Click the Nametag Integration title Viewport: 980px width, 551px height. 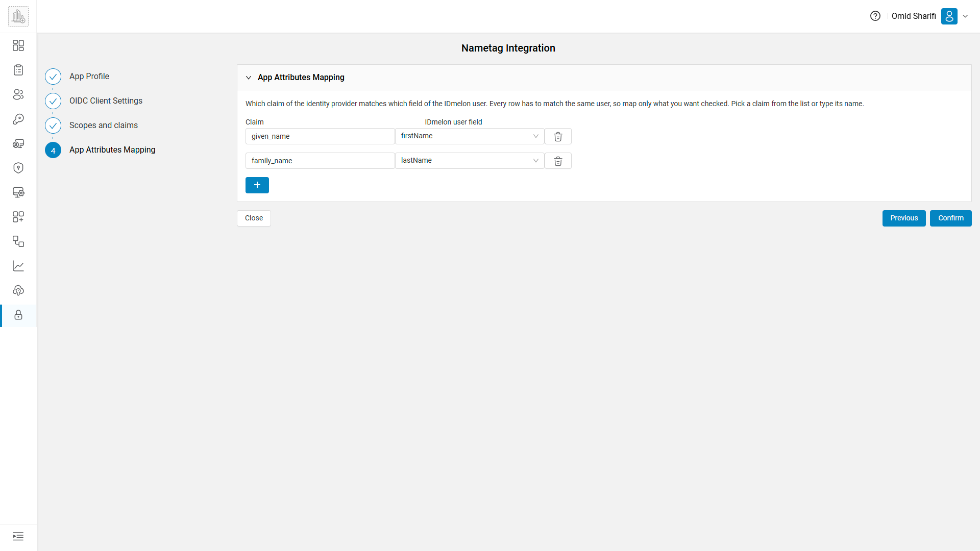coord(508,48)
